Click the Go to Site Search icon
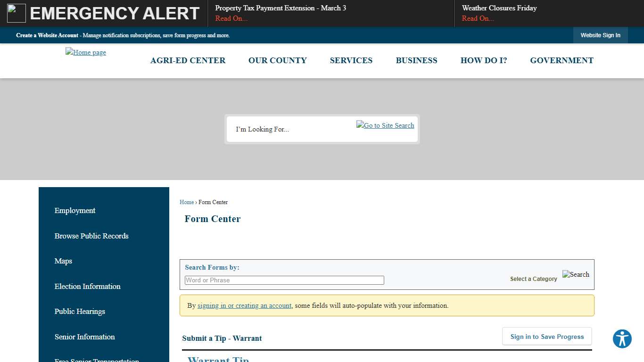The image size is (644, 362). coord(385,125)
